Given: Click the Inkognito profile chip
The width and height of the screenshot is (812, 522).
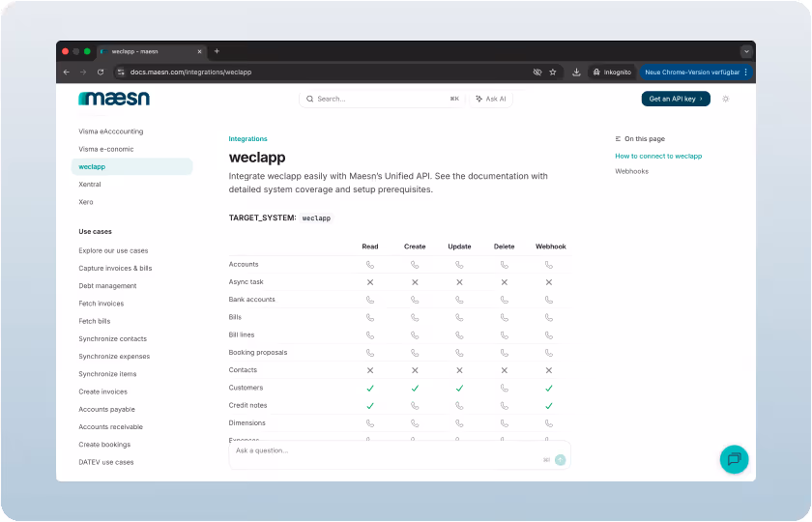Looking at the screenshot, I should (x=613, y=72).
